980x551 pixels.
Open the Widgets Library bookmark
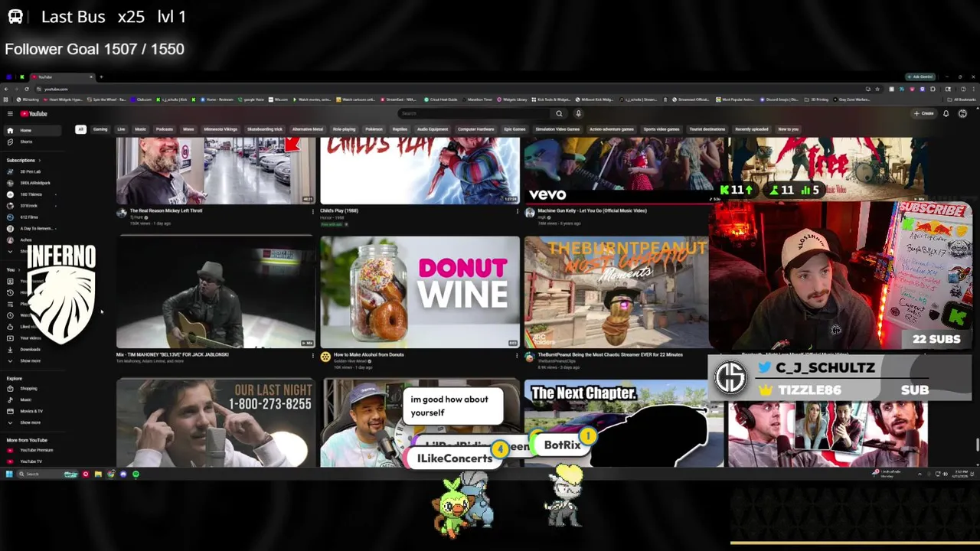click(513, 99)
